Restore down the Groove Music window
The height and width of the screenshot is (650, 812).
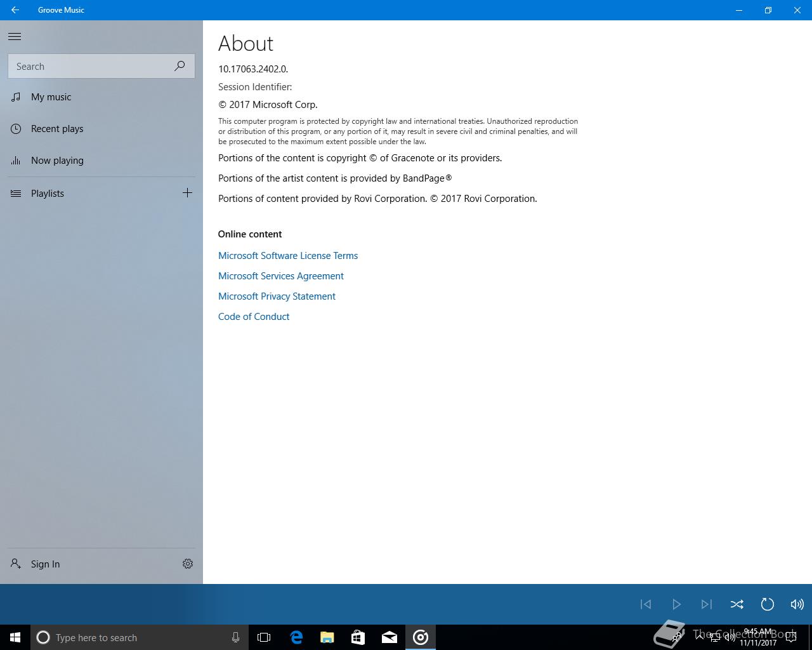click(768, 10)
